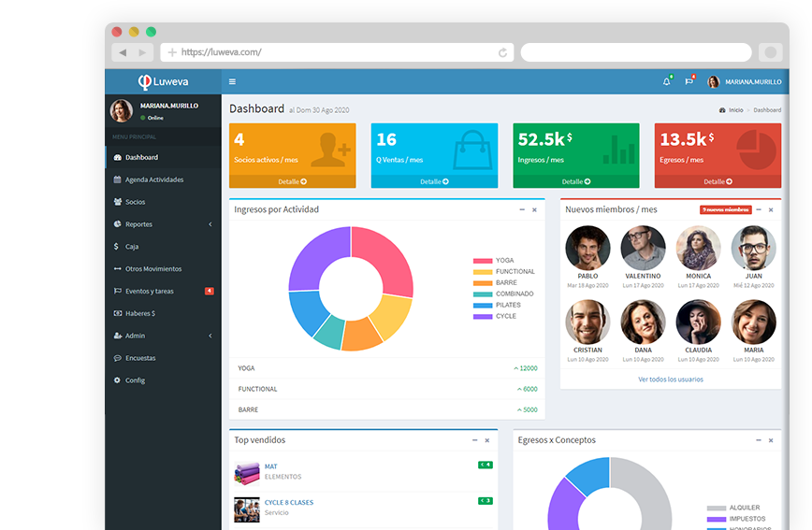
Task: Select Pablo's profile photo
Action: (587, 248)
